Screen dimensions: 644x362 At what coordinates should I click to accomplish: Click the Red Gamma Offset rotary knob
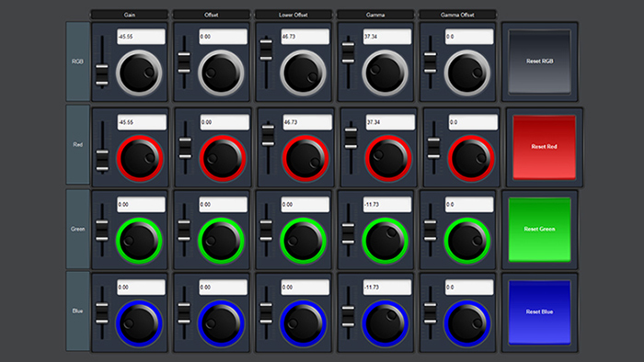pos(471,158)
